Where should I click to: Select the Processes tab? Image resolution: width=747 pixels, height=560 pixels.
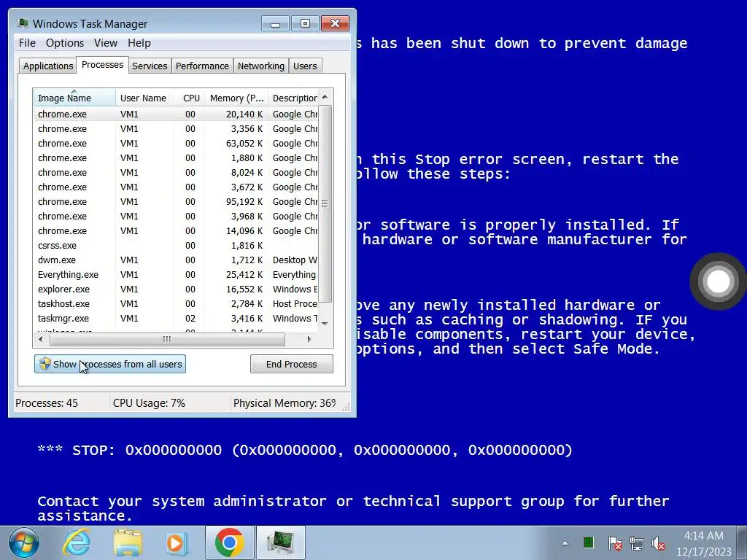(102, 65)
